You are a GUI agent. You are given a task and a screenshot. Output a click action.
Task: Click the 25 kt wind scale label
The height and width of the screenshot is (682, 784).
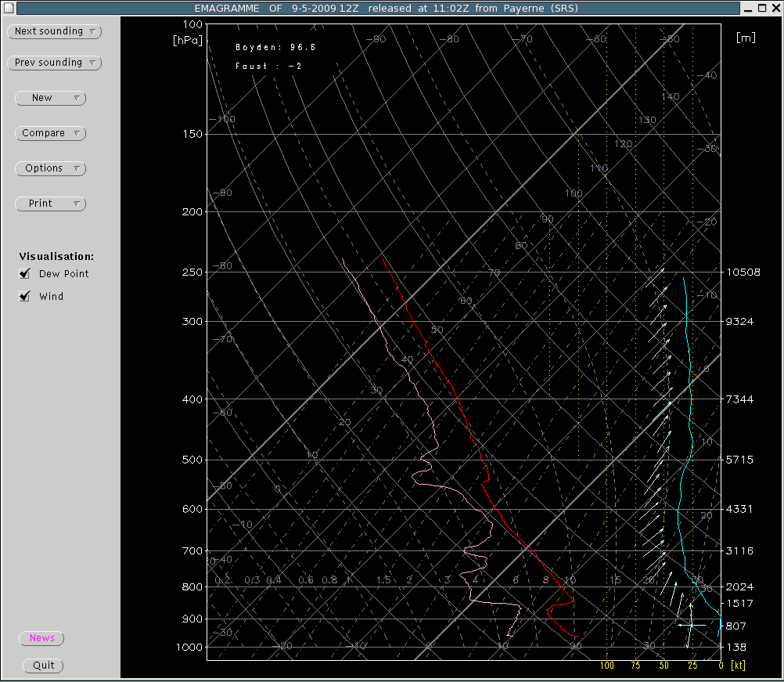point(692,666)
